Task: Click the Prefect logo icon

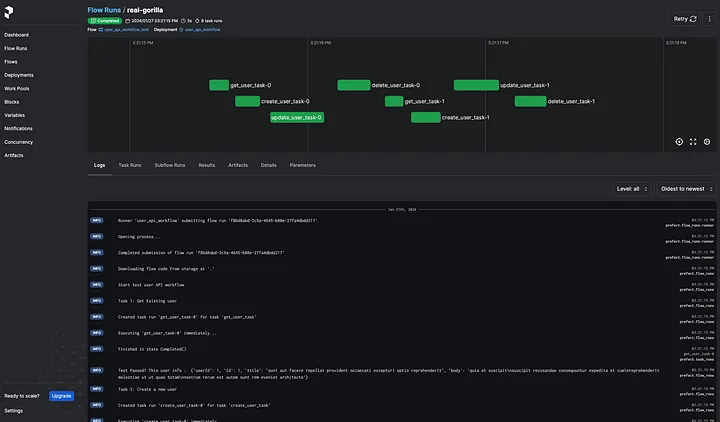Action: click(x=9, y=12)
